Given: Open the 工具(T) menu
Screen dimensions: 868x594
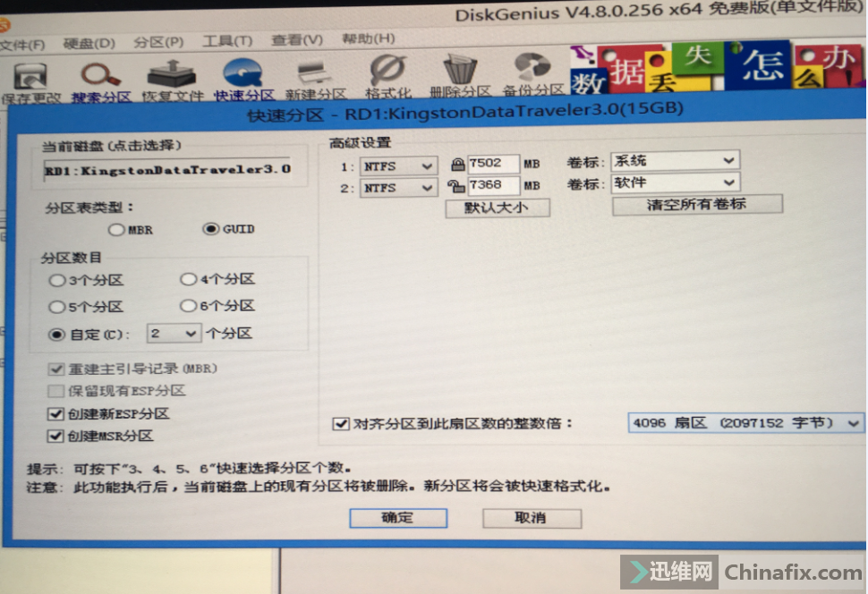Looking at the screenshot, I should [x=227, y=39].
